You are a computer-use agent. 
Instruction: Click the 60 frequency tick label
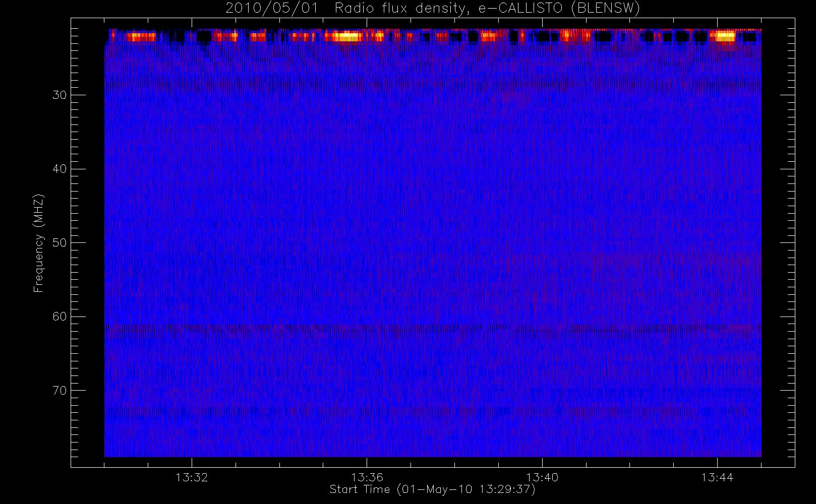pos(60,317)
